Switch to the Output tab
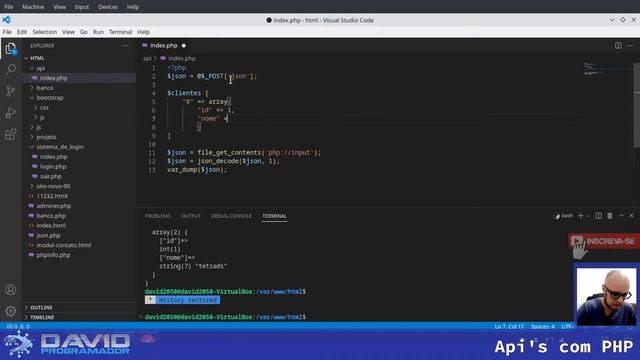 point(191,216)
